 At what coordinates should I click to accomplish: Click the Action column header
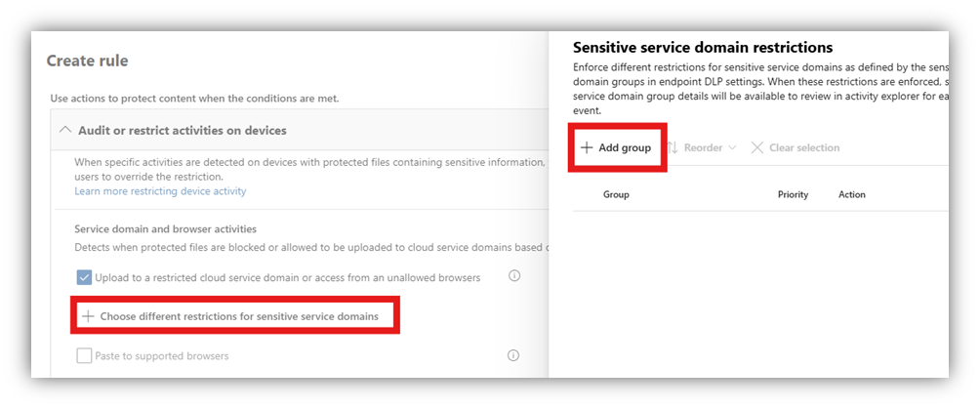(852, 194)
